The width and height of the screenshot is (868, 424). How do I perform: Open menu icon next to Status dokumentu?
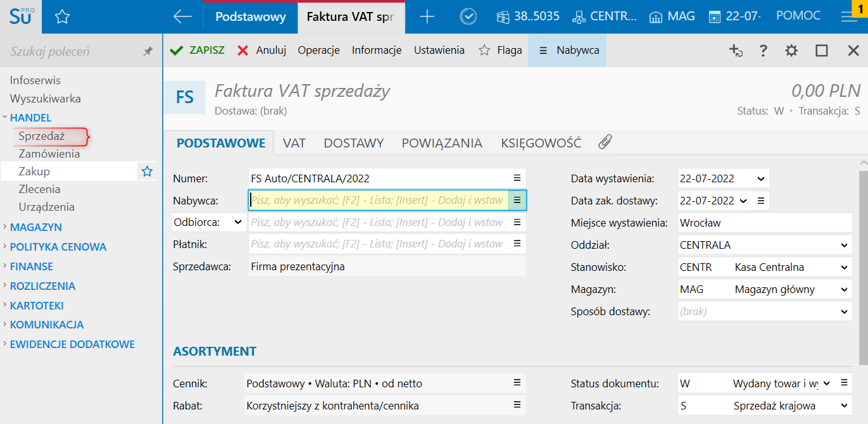[843, 382]
